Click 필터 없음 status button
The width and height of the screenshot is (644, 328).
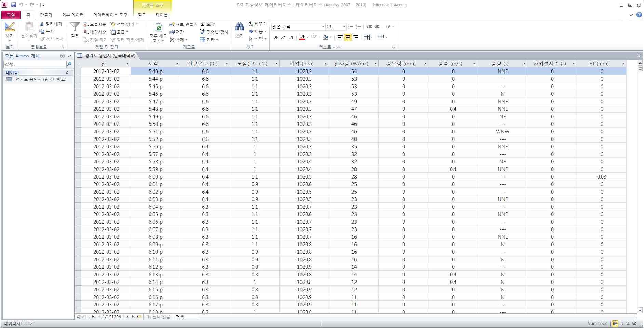coord(158,317)
